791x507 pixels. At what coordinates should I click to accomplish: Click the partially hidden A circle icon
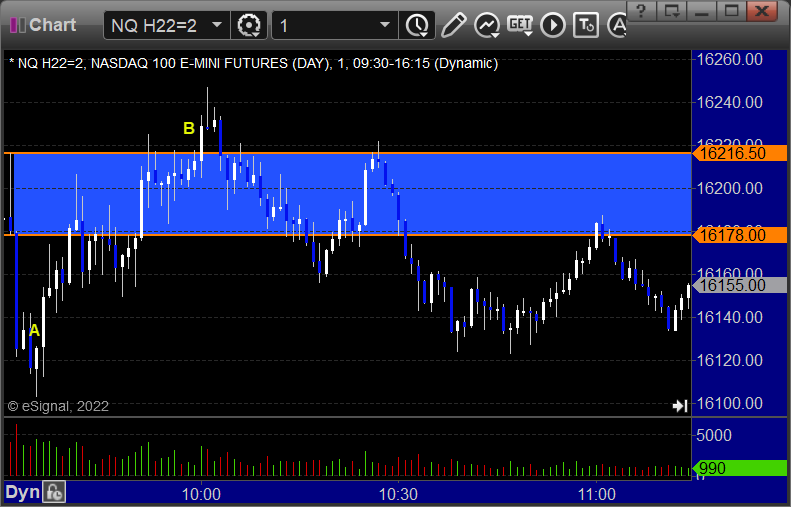617,25
